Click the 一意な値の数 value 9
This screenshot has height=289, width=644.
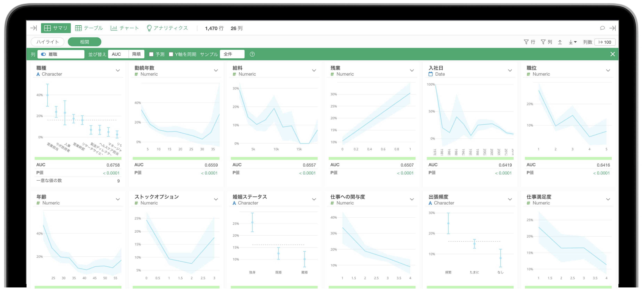point(118,181)
